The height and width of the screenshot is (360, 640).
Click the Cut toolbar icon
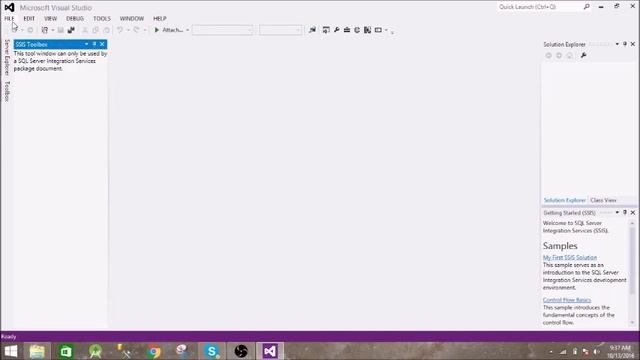point(85,30)
